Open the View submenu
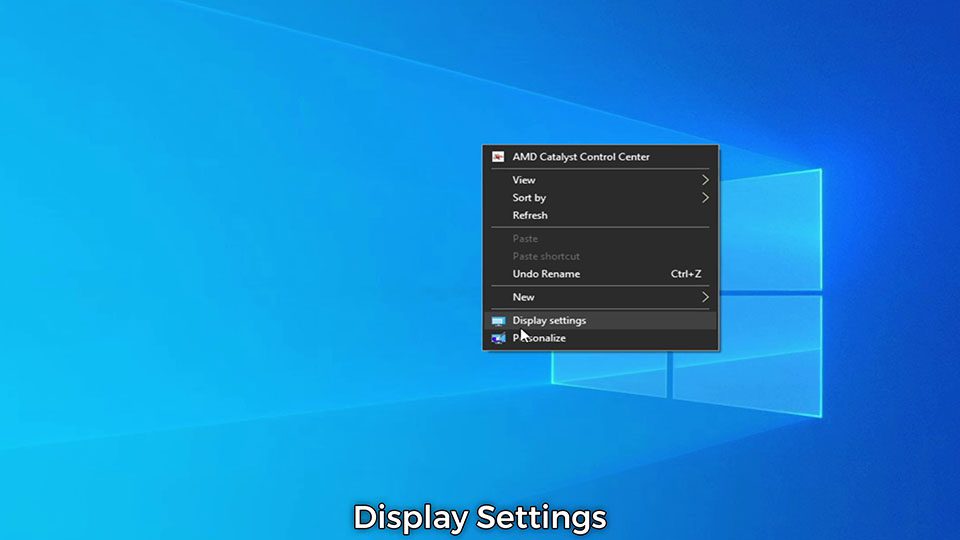 [x=601, y=180]
